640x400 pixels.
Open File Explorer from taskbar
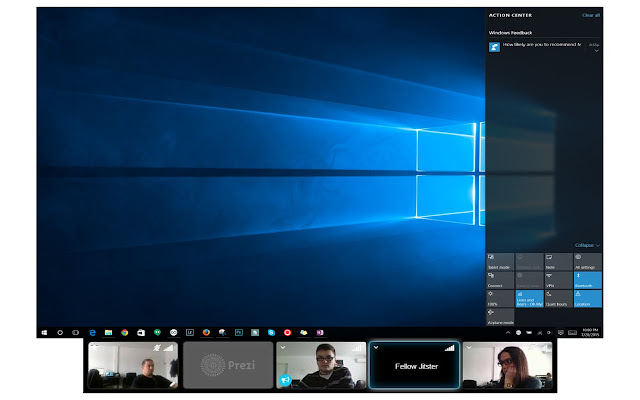(x=108, y=333)
